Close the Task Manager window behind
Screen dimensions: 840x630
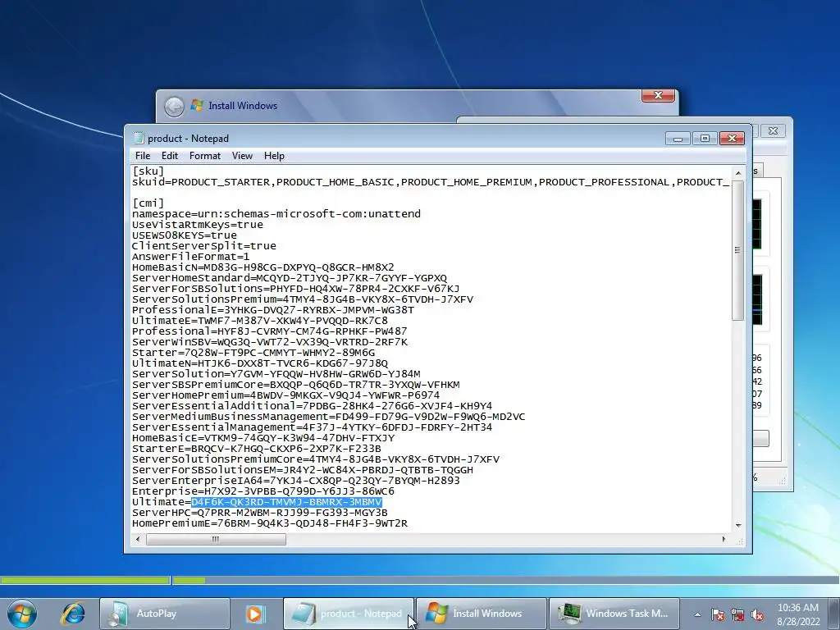pyautogui.click(x=773, y=130)
